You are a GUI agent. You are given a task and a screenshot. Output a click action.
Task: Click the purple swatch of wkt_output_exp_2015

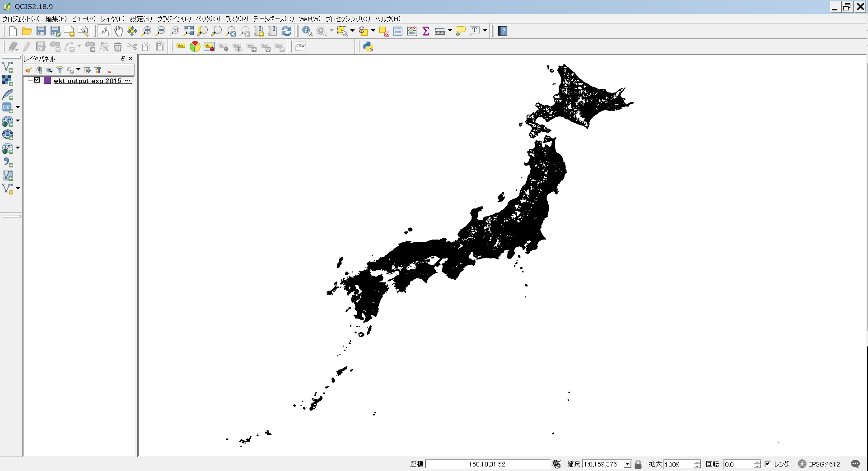point(47,80)
